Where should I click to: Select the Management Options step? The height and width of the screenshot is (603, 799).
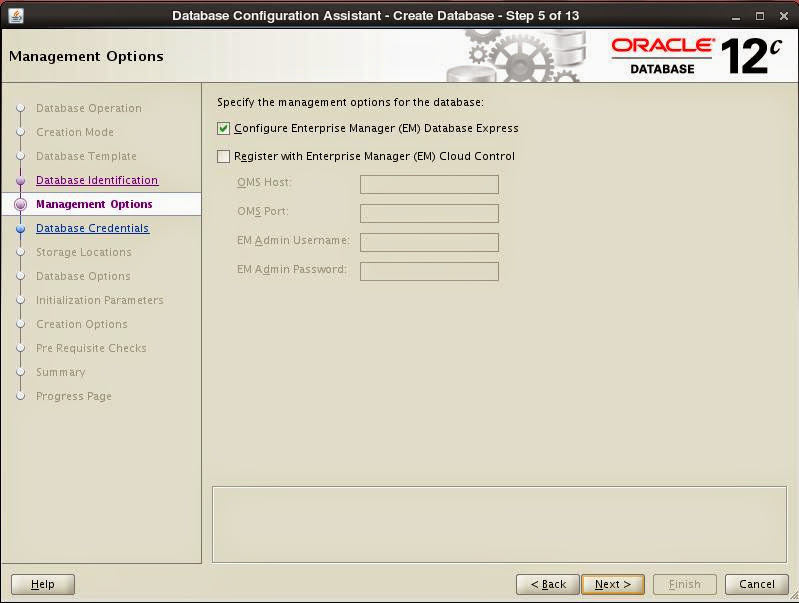point(94,204)
